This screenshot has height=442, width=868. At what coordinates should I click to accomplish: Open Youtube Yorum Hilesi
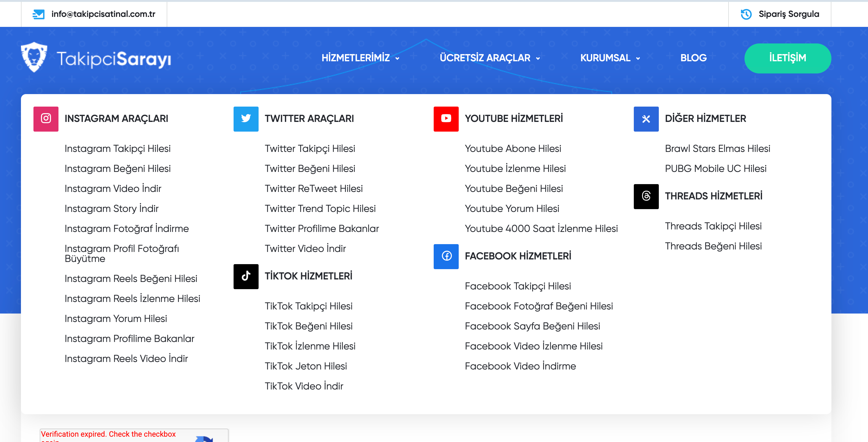tap(512, 208)
